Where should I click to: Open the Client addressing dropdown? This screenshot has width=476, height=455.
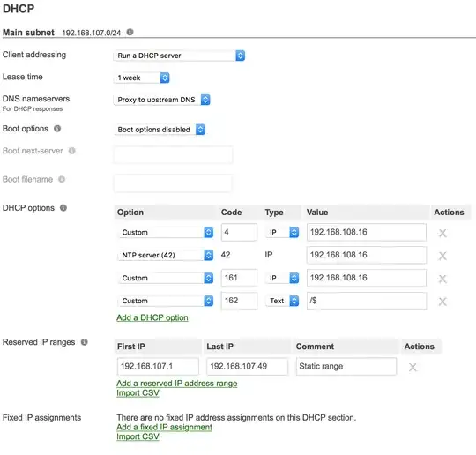coord(180,56)
